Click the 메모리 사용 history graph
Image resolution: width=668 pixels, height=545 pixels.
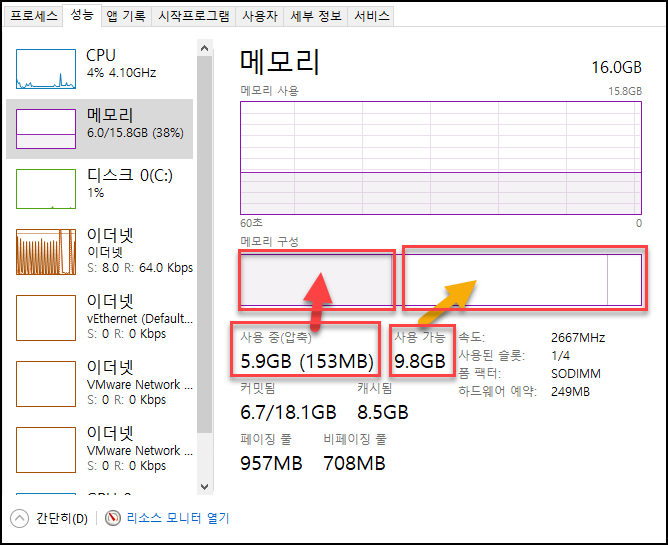(x=441, y=158)
